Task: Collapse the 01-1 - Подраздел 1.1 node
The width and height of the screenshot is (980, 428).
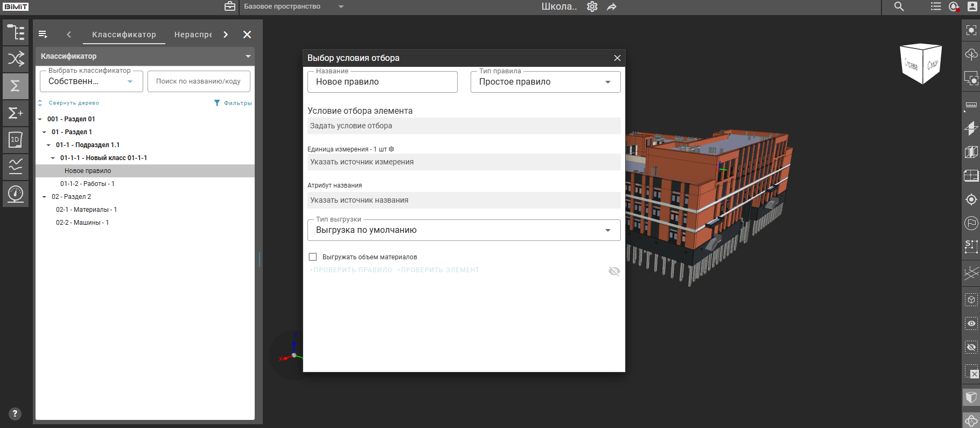Action: (x=48, y=145)
